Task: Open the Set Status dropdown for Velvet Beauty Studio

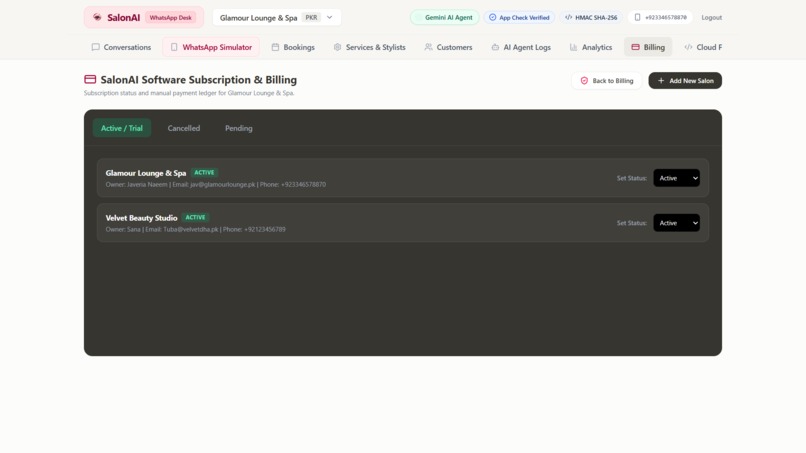Action: (x=676, y=223)
